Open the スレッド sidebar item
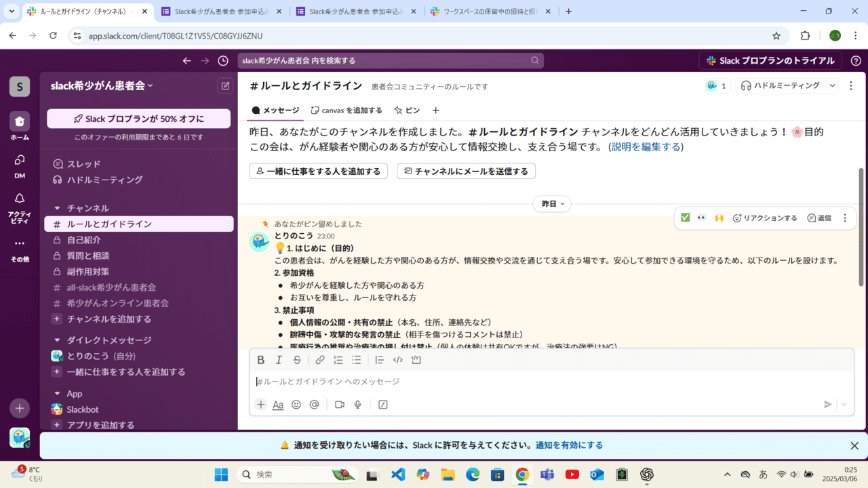The width and height of the screenshot is (868, 488). (139, 164)
